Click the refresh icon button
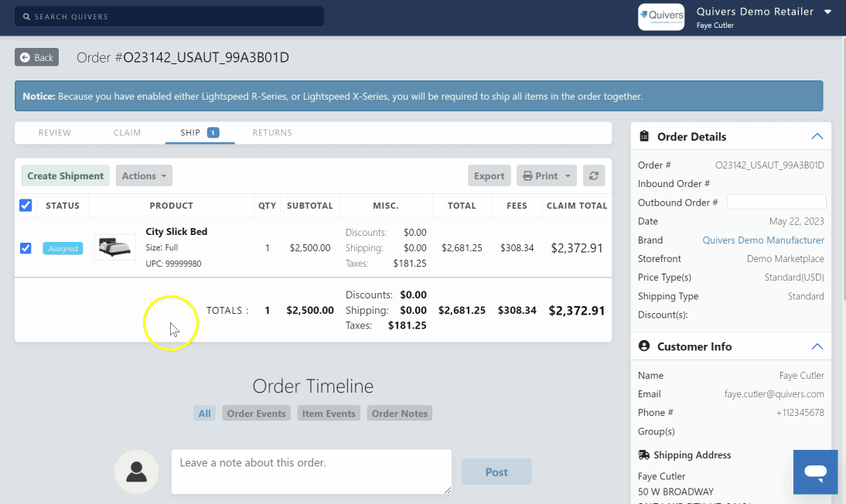Image resolution: width=846 pixels, height=504 pixels. pyautogui.click(x=593, y=175)
